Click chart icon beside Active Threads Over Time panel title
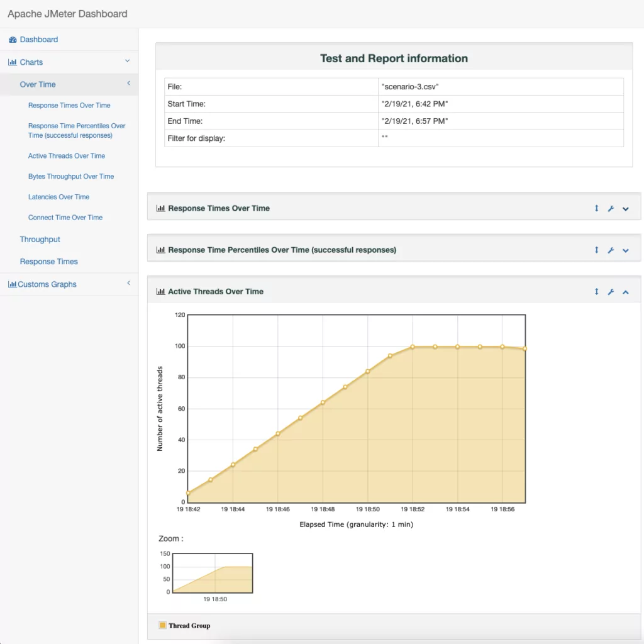This screenshot has width=644, height=644. (x=160, y=292)
